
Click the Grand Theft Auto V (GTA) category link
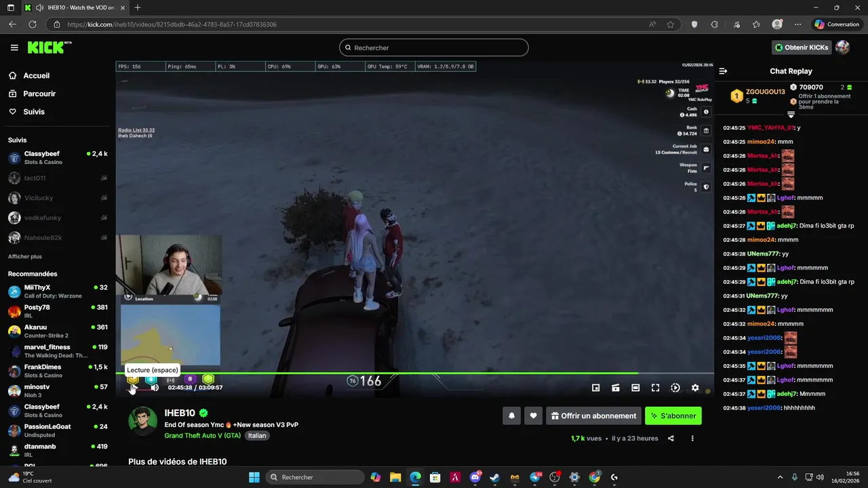203,436
